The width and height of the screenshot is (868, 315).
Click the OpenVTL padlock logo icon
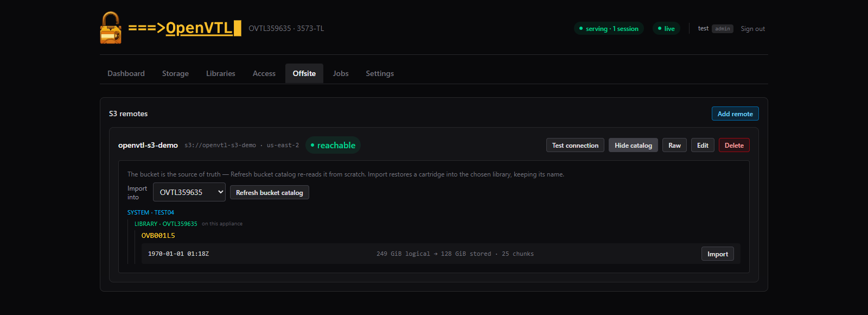coord(111,28)
